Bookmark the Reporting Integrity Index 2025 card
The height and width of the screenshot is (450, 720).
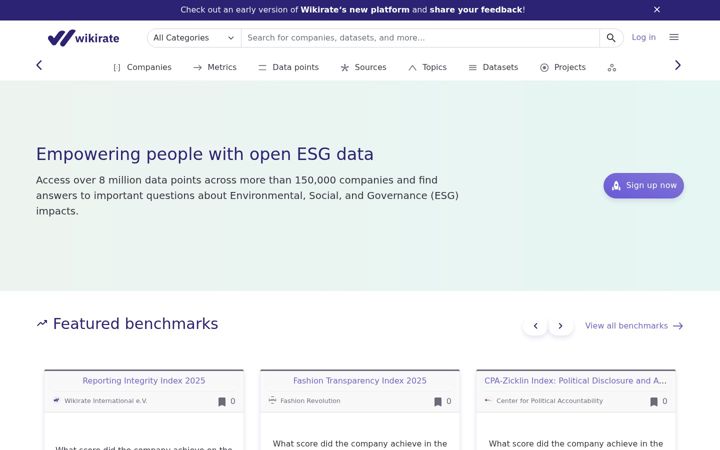pos(222,402)
